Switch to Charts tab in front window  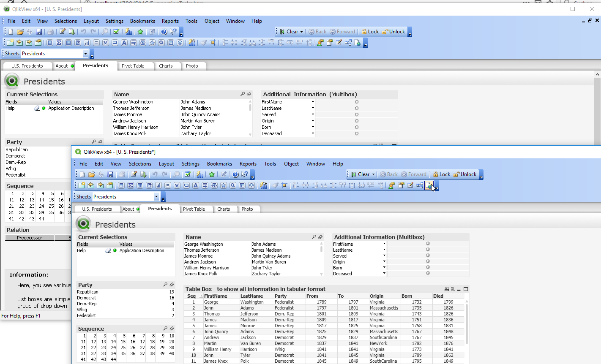(224, 209)
